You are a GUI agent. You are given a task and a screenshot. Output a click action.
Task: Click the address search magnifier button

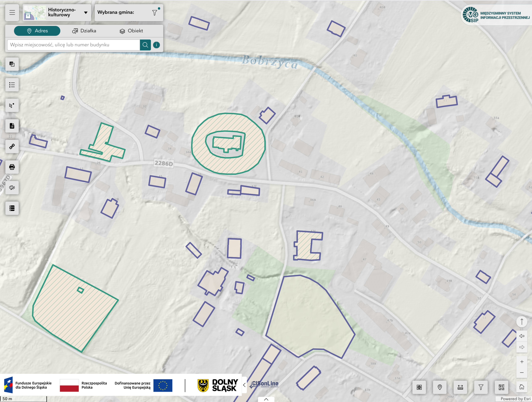pyautogui.click(x=145, y=45)
